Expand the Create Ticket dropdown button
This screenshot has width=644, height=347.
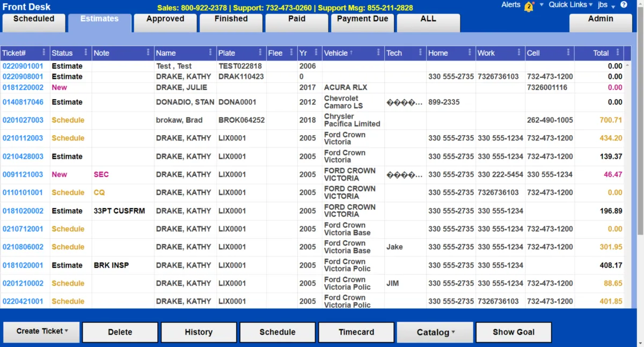click(x=41, y=331)
